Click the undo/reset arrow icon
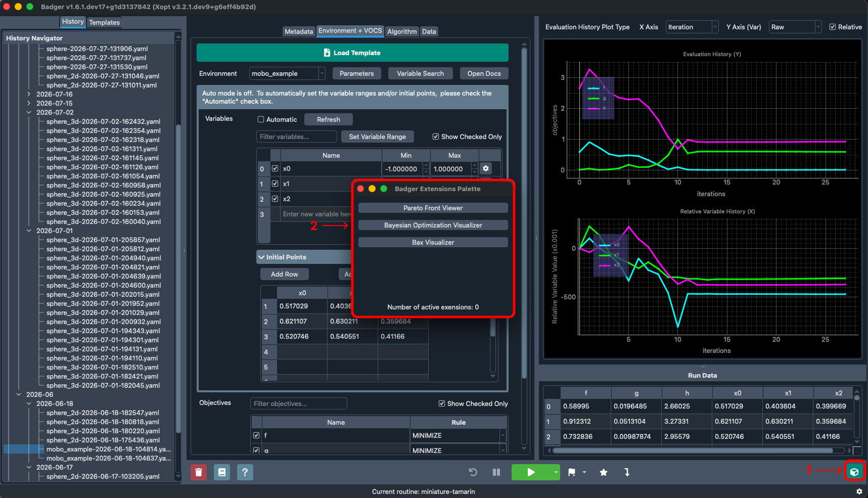This screenshot has width=868, height=498. pos(473,472)
